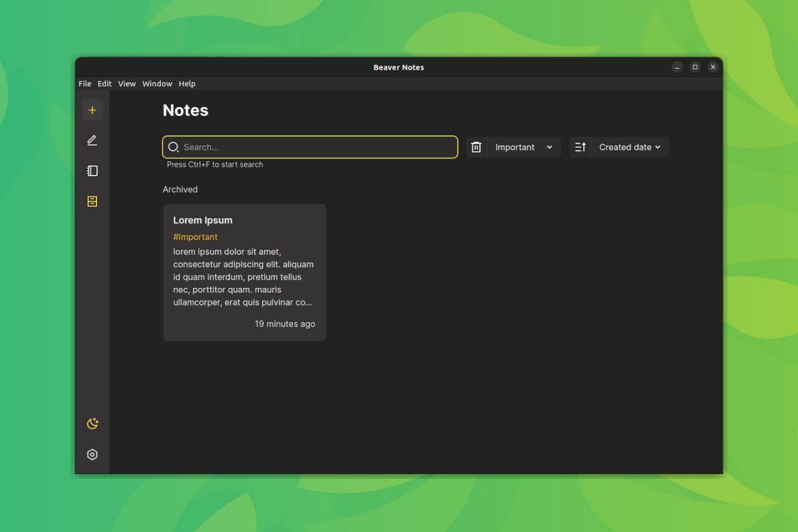The height and width of the screenshot is (532, 798).
Task: Expand the Important tag filter dropdown
Action: [550, 147]
